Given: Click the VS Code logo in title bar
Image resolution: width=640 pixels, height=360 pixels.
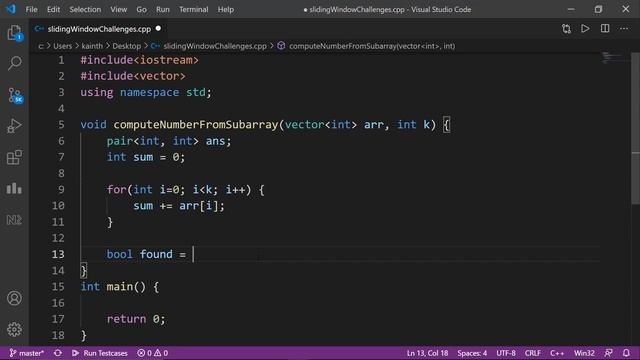Looking at the screenshot, I should point(11,9).
